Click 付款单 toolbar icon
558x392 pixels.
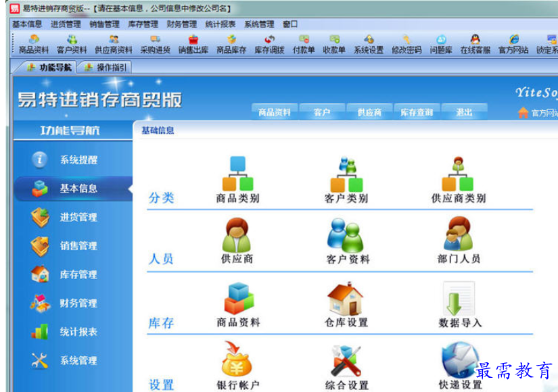click(304, 44)
